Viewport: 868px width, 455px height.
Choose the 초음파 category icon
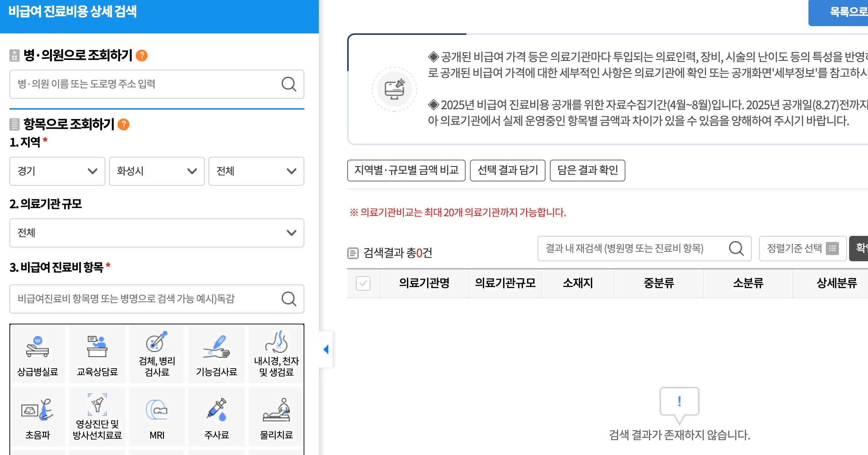37,417
